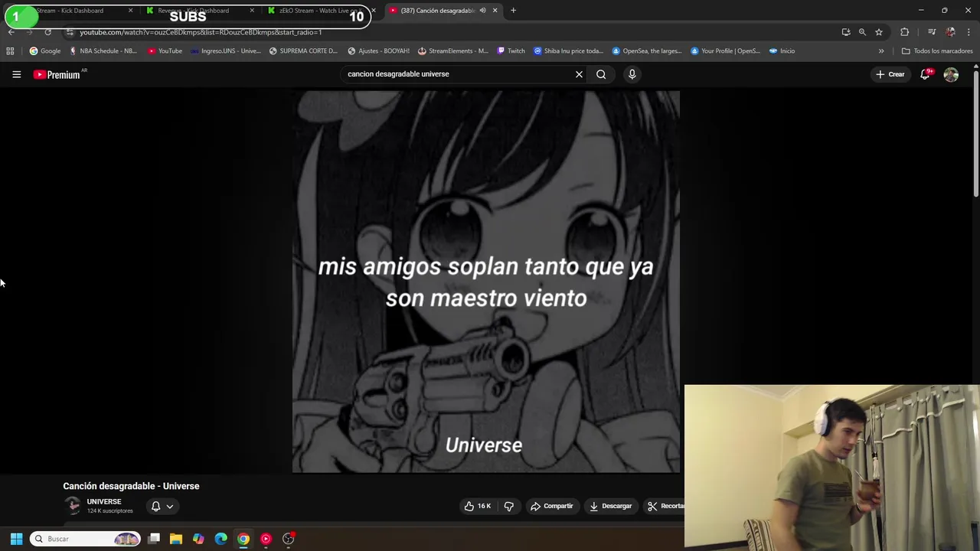Open the Chrome apps grid shortcut
The image size is (980, 551).
click(10, 51)
